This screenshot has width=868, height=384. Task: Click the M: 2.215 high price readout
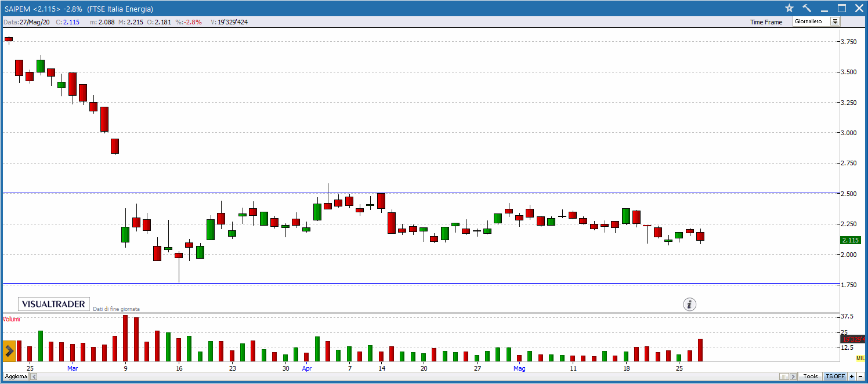tap(131, 22)
